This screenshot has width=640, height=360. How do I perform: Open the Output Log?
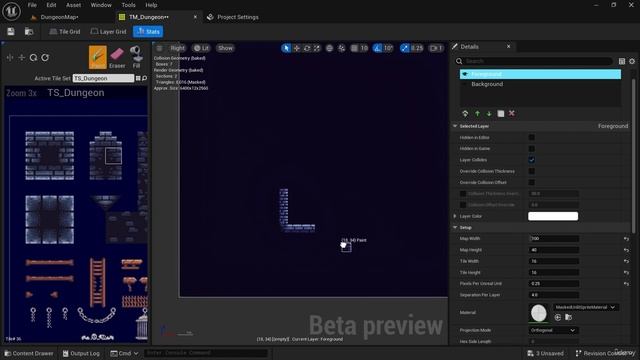pos(81,353)
